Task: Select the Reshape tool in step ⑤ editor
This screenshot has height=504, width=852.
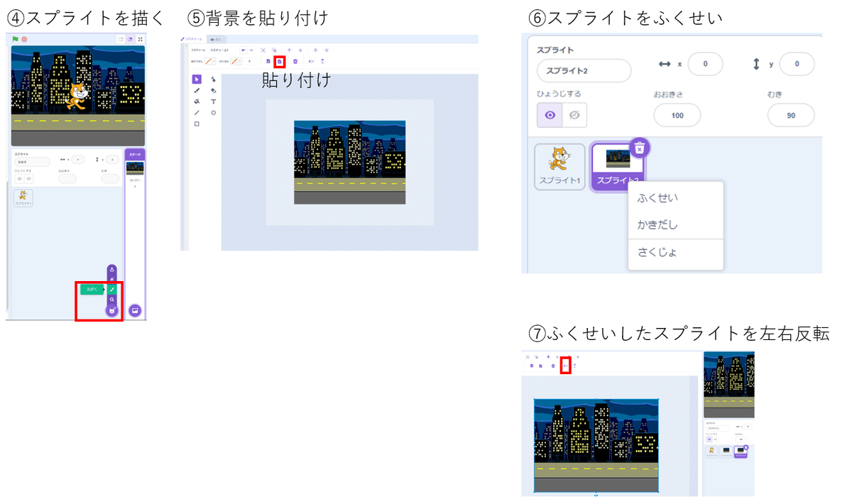Action: [x=214, y=80]
